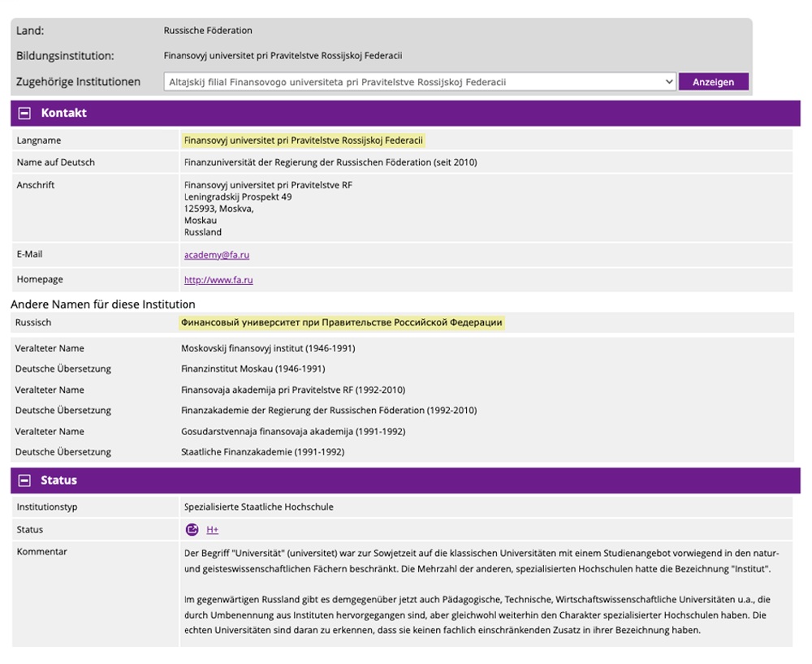Click the 'Homepage' row label
This screenshot has height=664, width=812.
pos(40,279)
